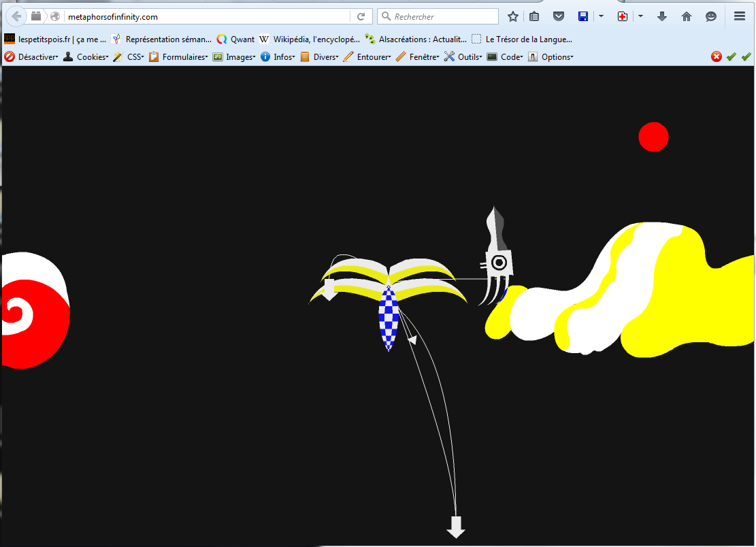Open the hamburger menu
Screen dimensions: 756x547
[x=740, y=16]
